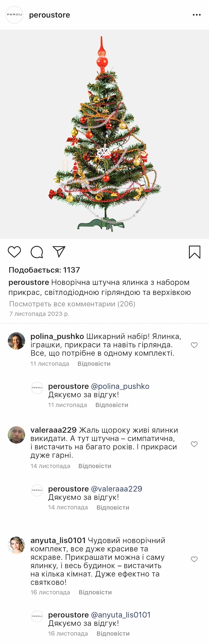This screenshot has height=644, width=209.
Task: Share the post via paper plane icon
Action: click(59, 252)
